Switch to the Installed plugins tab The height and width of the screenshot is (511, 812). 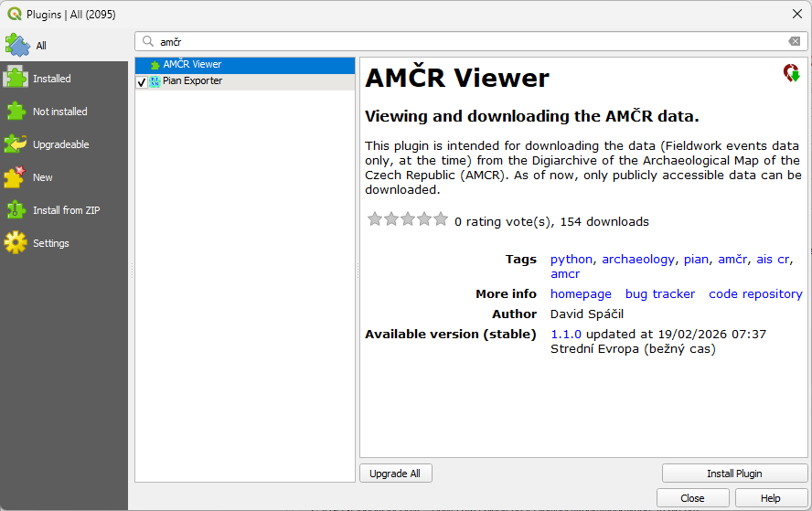tap(51, 79)
